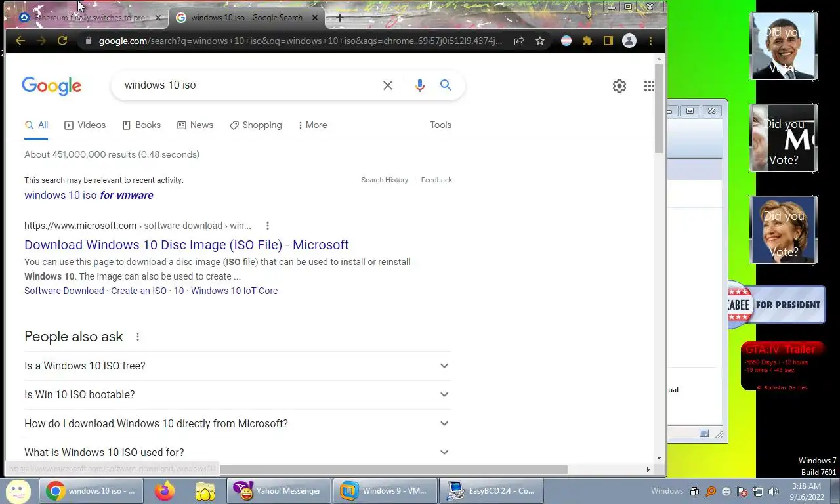Focus the Google search input field

(x=249, y=85)
